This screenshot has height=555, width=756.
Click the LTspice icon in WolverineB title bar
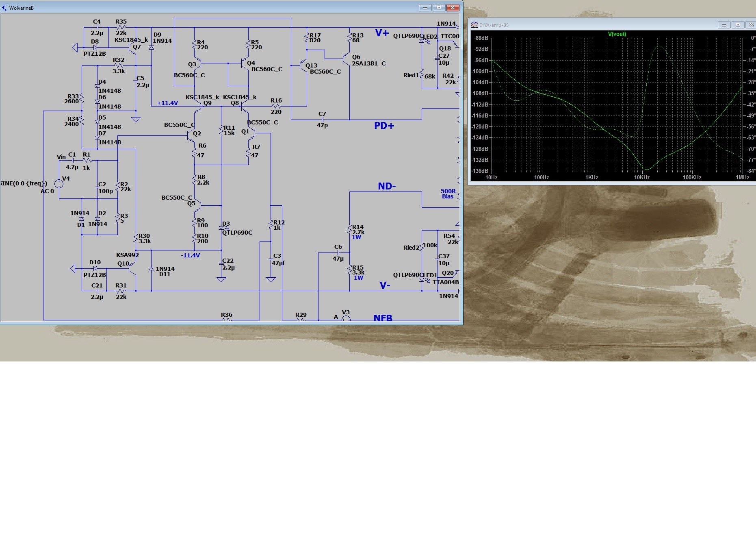point(4,8)
